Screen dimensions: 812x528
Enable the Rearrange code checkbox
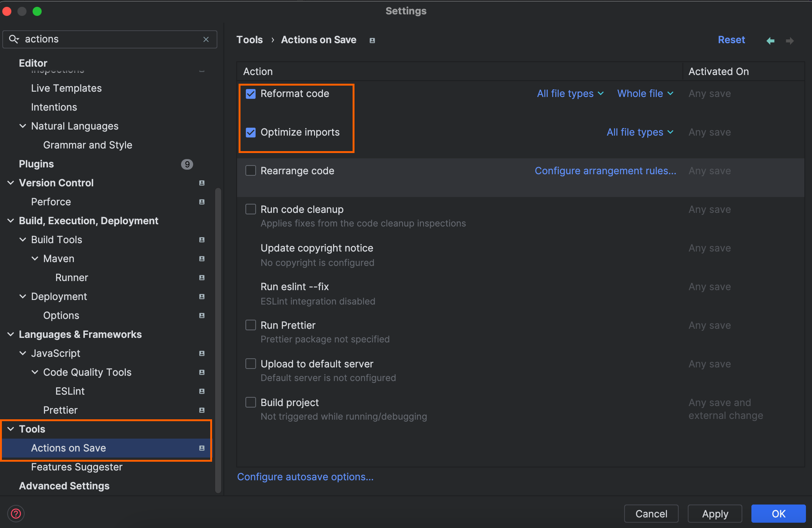251,171
